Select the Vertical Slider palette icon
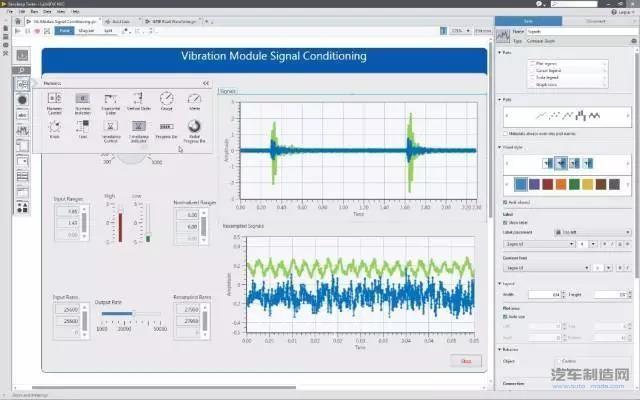This screenshot has height=400, width=640. [137, 99]
